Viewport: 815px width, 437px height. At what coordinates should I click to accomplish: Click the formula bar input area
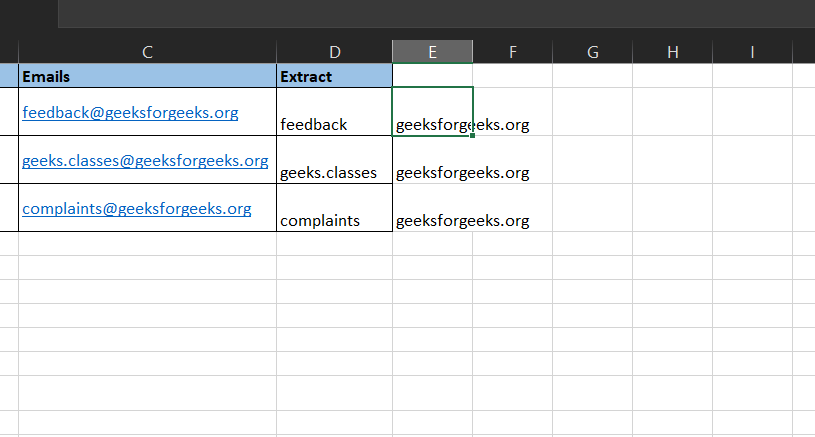(x=437, y=14)
